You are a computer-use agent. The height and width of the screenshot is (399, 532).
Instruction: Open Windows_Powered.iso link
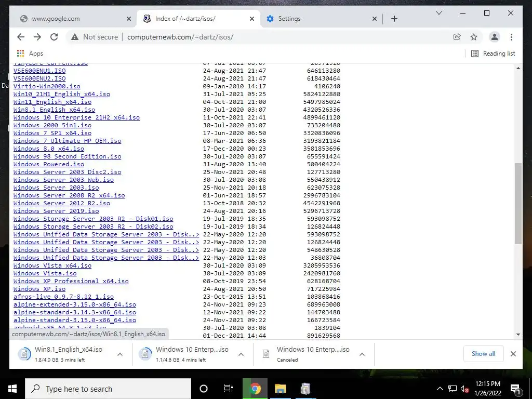48,164
